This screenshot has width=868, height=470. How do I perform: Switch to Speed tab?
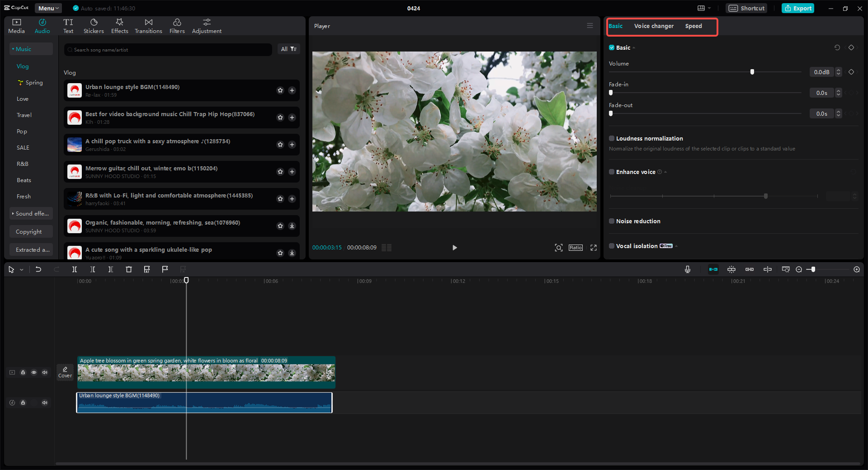(693, 26)
